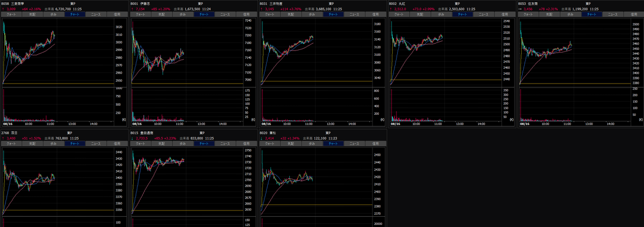This screenshot has width=644, height=227.
Task: Open 歩み tab in 三菱商事 8058 panel
Action: (54, 14)
